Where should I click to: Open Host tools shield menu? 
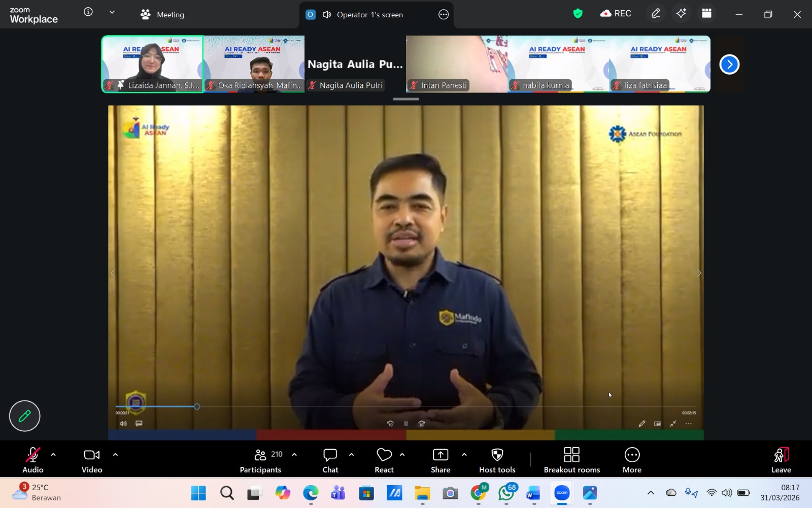click(x=497, y=460)
